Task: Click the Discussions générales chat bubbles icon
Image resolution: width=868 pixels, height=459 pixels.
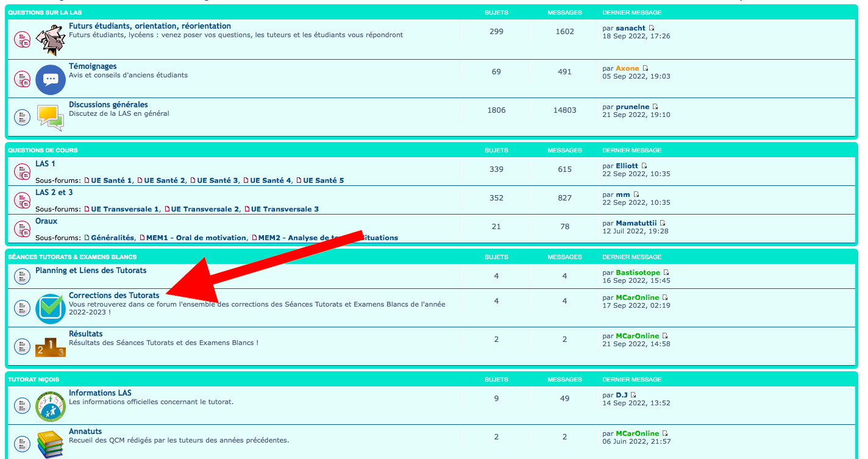Action: (50, 117)
